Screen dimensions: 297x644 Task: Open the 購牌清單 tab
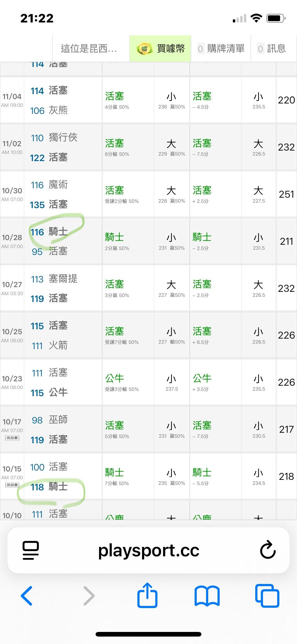click(x=221, y=49)
